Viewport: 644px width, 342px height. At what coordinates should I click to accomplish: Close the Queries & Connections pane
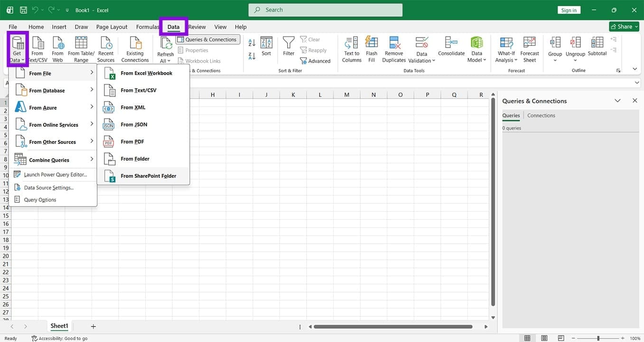click(635, 101)
